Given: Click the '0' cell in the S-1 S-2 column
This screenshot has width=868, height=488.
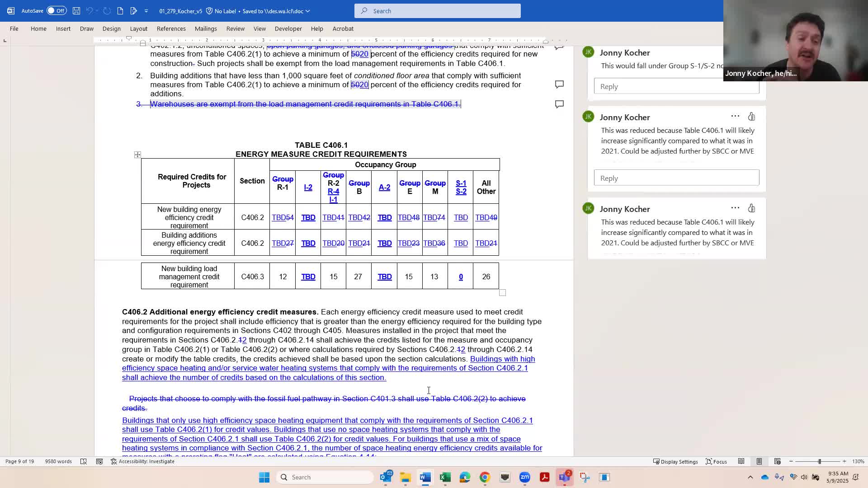Looking at the screenshot, I should (461, 277).
